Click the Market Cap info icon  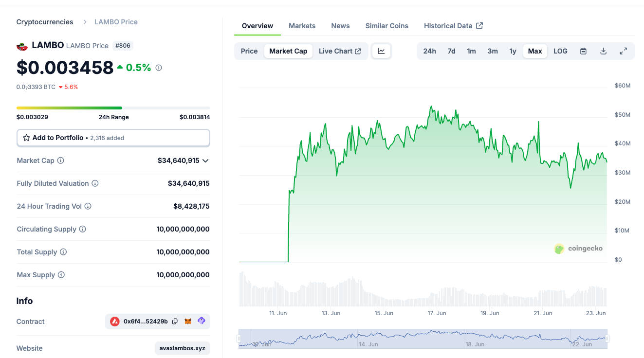(x=61, y=161)
